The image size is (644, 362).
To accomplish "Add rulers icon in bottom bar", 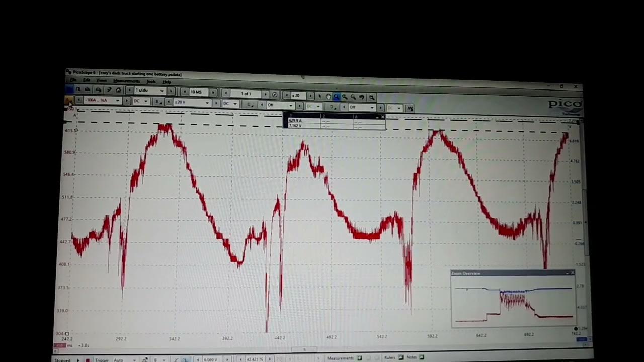I will 401,357.
